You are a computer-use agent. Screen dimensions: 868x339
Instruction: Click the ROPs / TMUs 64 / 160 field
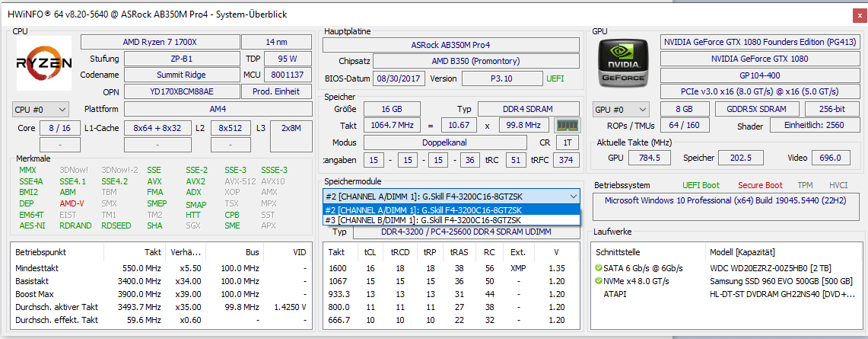click(x=685, y=125)
